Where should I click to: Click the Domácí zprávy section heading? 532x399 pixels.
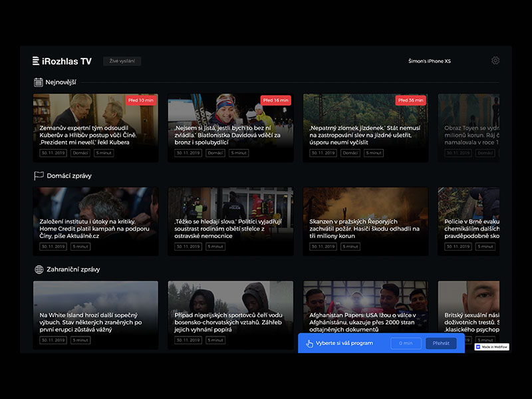tap(69, 176)
